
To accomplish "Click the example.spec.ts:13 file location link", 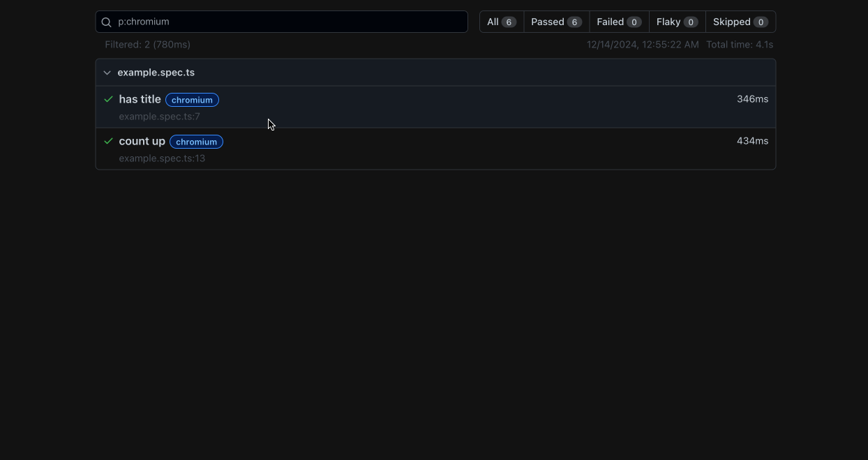I will tap(162, 158).
